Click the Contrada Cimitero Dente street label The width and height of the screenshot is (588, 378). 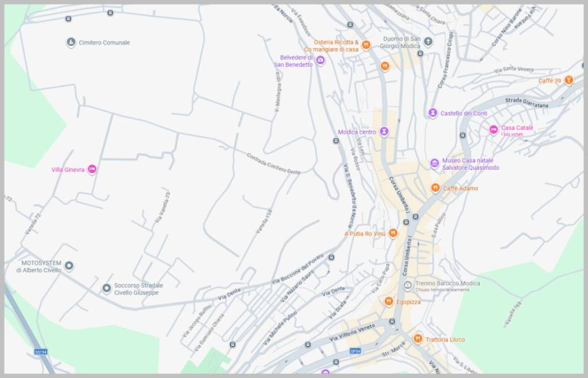(x=273, y=163)
